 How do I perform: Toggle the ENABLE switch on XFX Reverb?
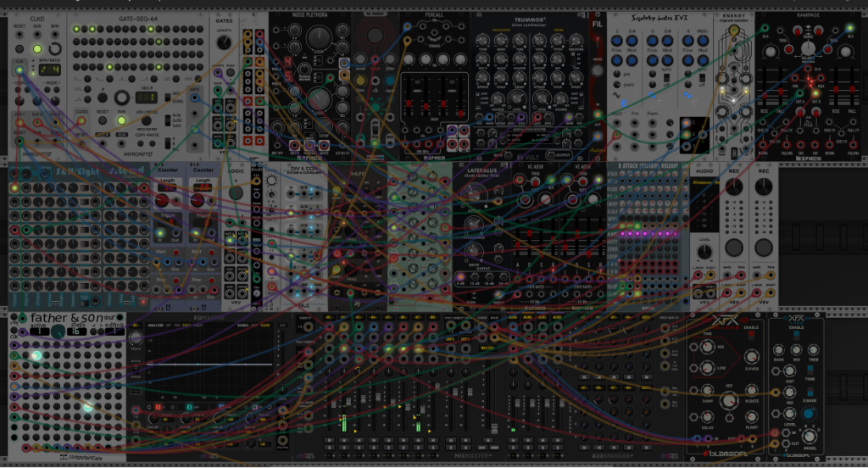pyautogui.click(x=751, y=335)
